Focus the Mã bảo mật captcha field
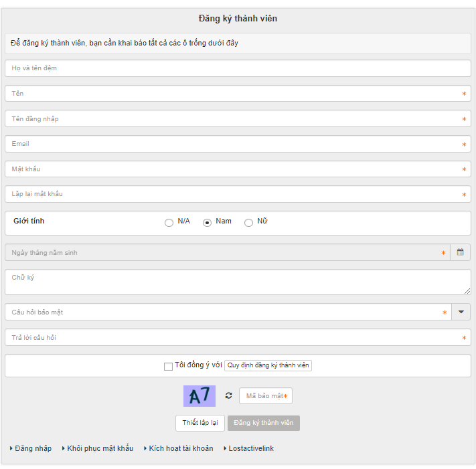476x469 pixels. tap(265, 396)
